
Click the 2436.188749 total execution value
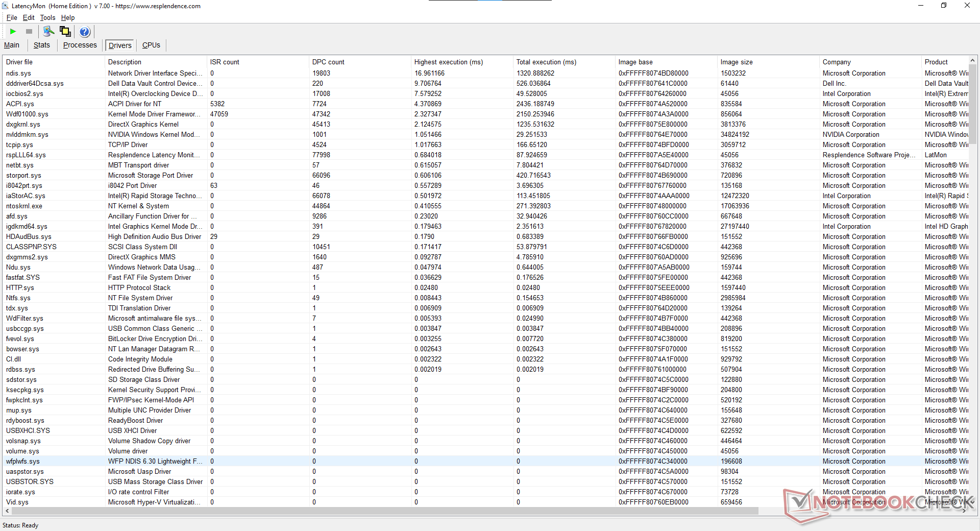pyautogui.click(x=535, y=104)
